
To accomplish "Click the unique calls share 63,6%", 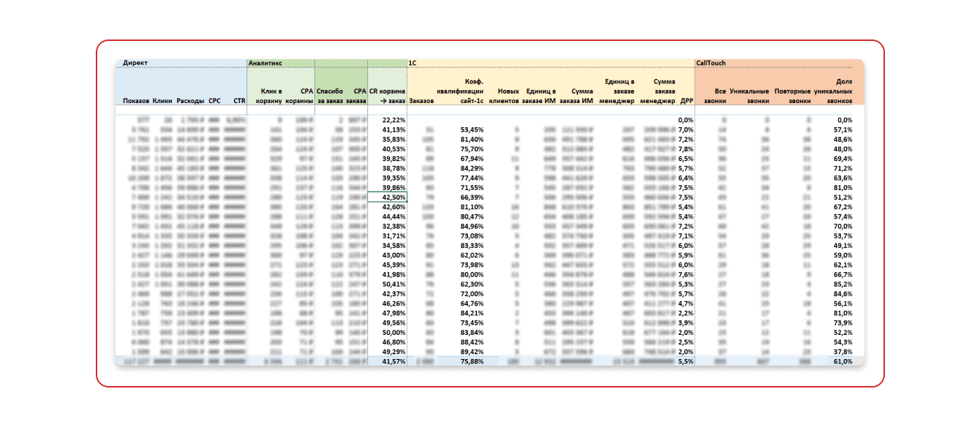I will [x=845, y=178].
